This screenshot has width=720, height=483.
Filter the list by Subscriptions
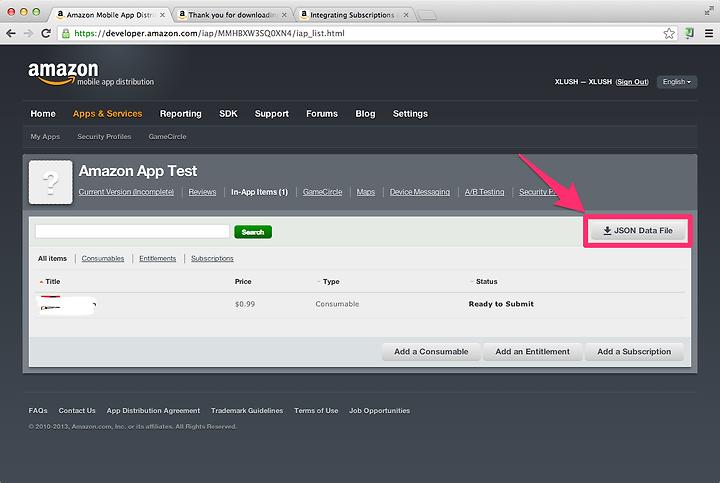[x=212, y=258]
